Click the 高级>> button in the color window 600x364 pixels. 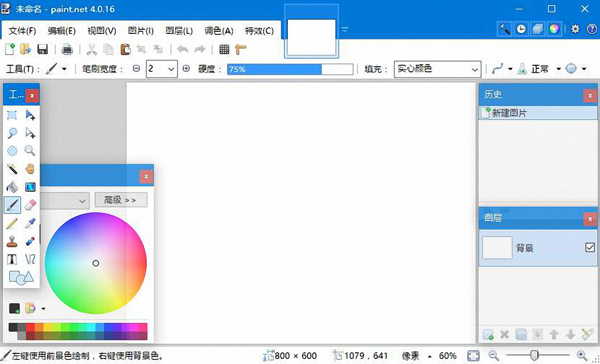[x=120, y=200]
